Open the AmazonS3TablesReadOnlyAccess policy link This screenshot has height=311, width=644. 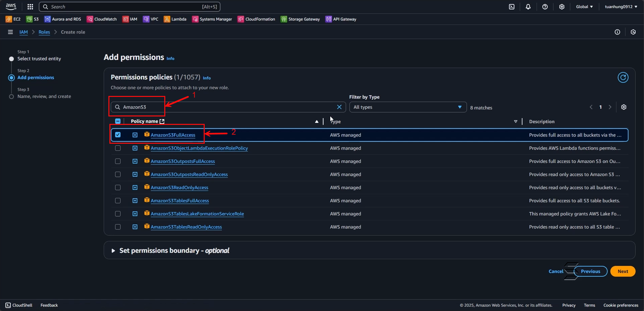[x=186, y=227]
